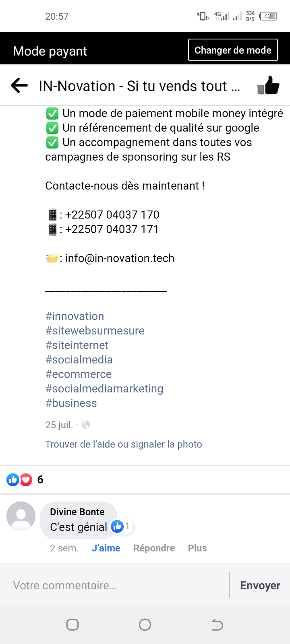Viewport: 290px width, 644px height.
Task: Open the Plus options for the comment
Action: [197, 548]
